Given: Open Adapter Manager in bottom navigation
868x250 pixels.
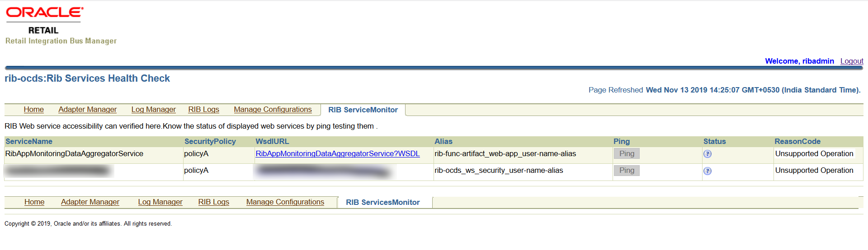Looking at the screenshot, I should (90, 202).
